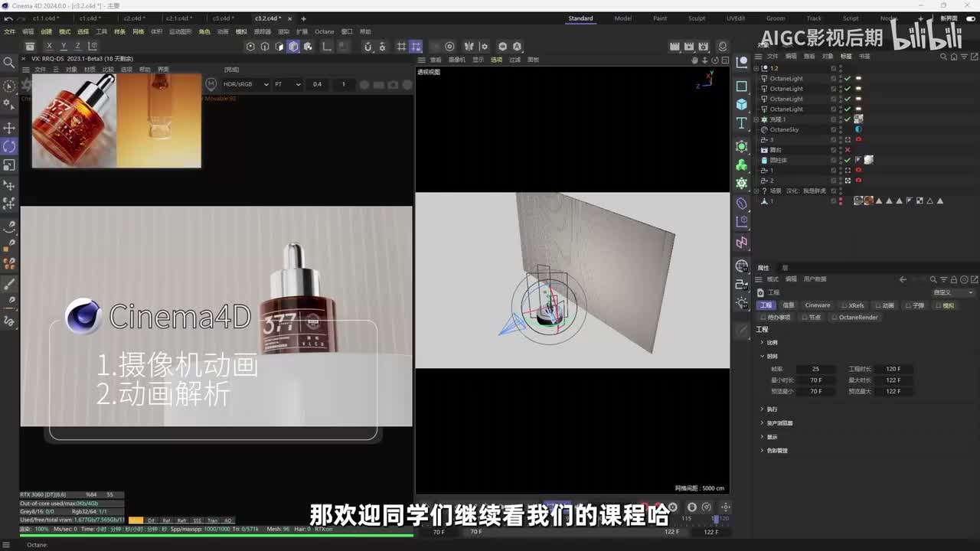Viewport: 980px width, 551px height.
Task: Switch to the Cineware attribute tab
Action: [x=817, y=305]
